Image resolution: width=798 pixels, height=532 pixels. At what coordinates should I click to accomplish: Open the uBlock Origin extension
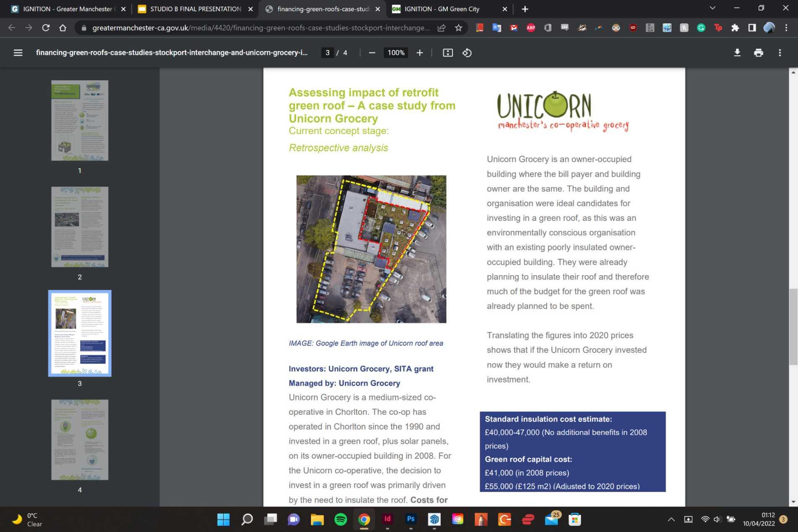click(x=633, y=28)
